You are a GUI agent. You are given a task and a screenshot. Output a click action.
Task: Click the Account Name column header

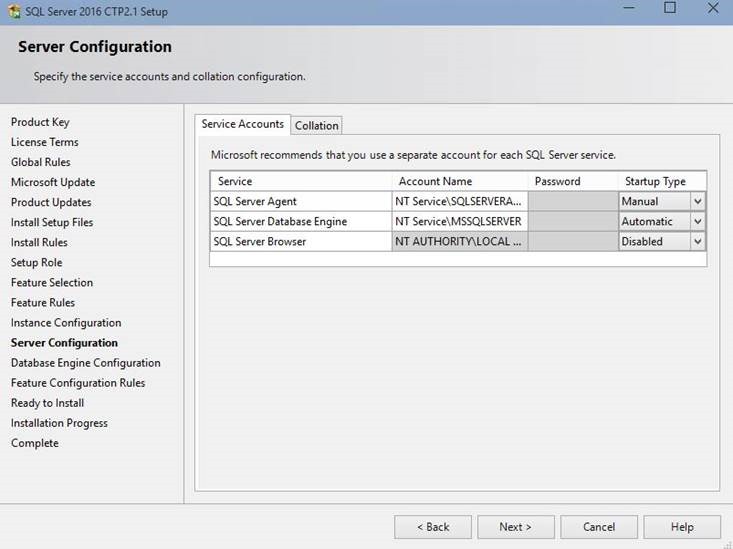[x=460, y=181]
